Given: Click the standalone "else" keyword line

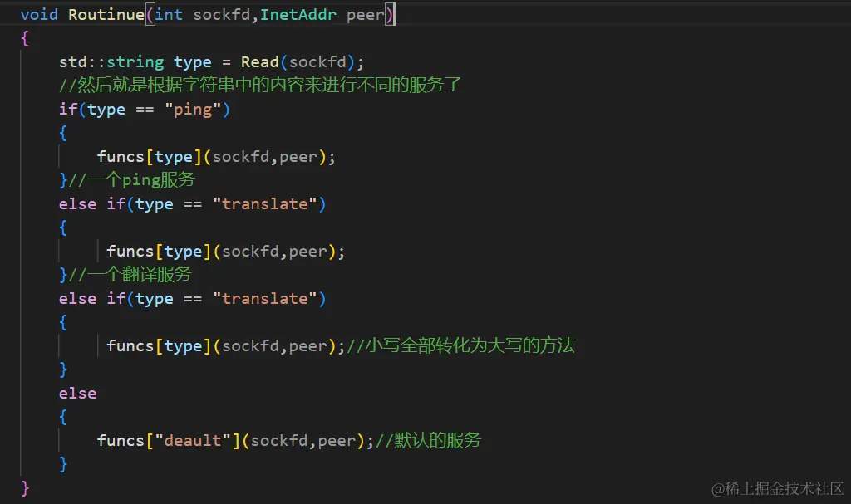Looking at the screenshot, I should point(77,394).
